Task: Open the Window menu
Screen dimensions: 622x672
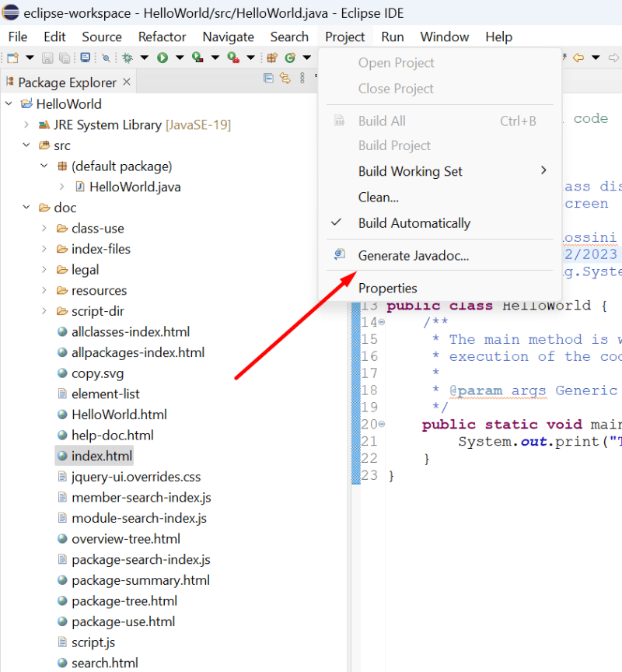Action: tap(445, 37)
